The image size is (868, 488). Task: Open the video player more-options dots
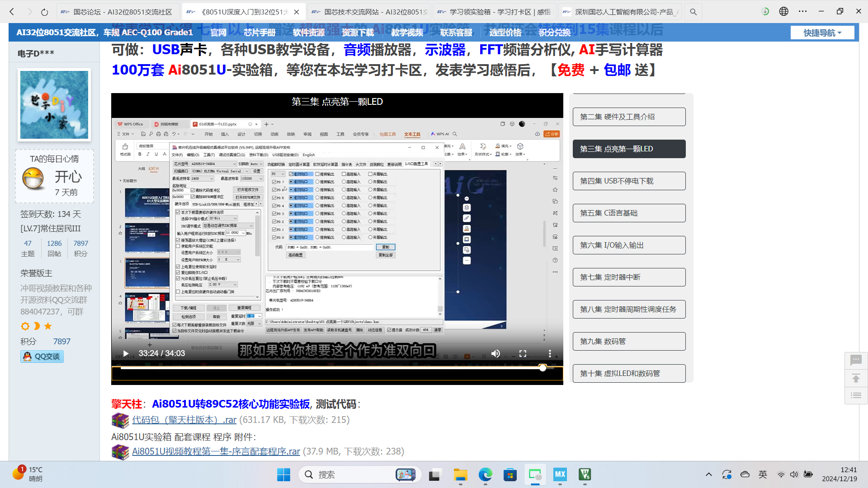(x=550, y=353)
